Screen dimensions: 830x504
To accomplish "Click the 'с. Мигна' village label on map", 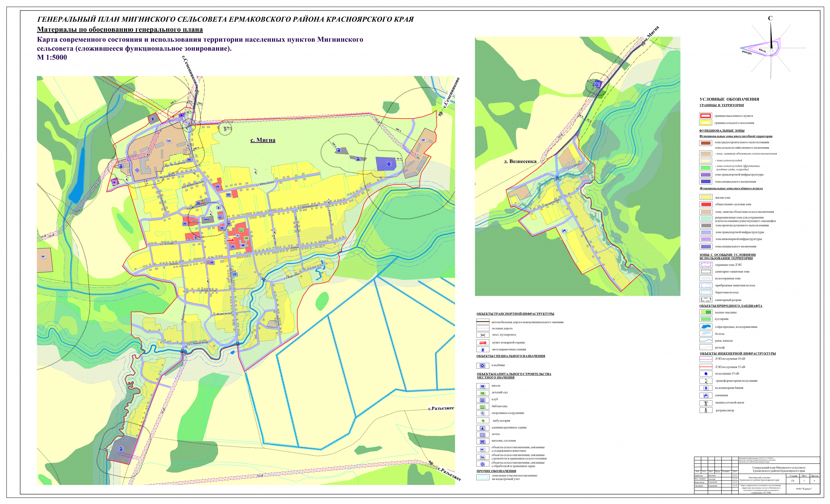I will pos(263,140).
